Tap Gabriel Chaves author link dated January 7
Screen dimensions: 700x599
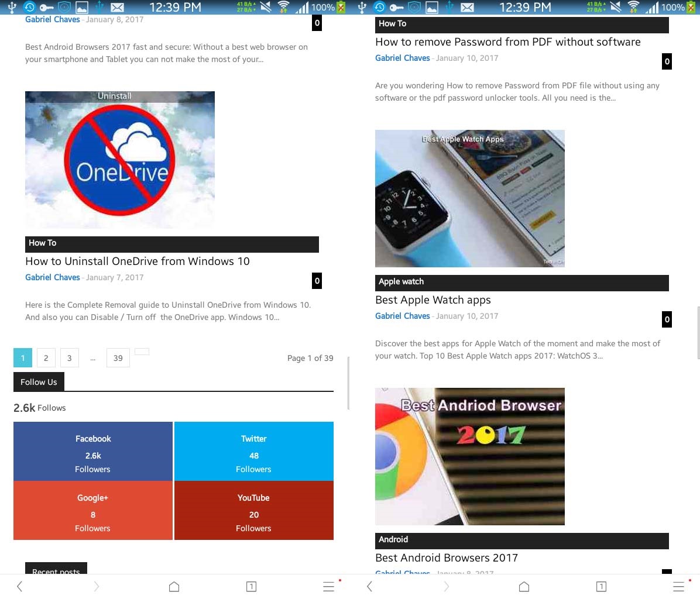tap(52, 277)
